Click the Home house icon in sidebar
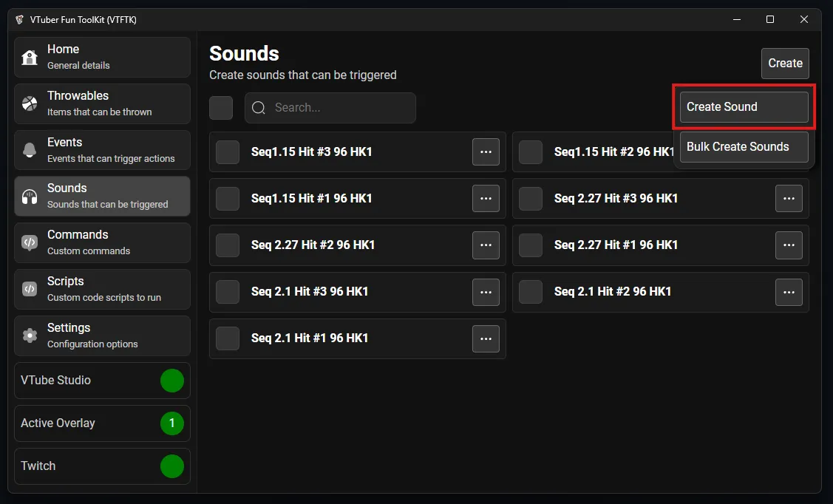Screen dimensions: 833x504 (x=30, y=58)
